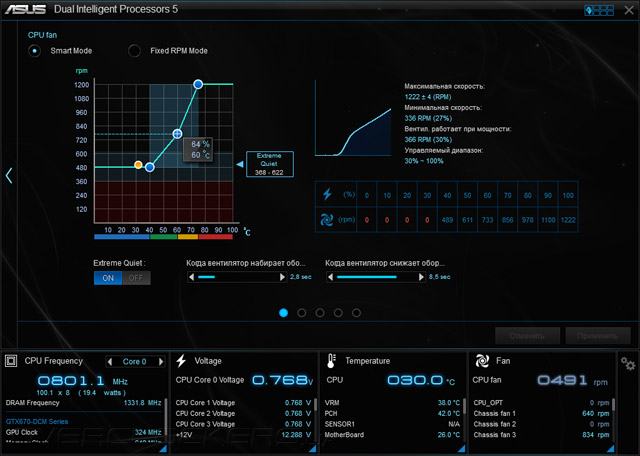Click the middle fan curve point at 60 °C

177,133
